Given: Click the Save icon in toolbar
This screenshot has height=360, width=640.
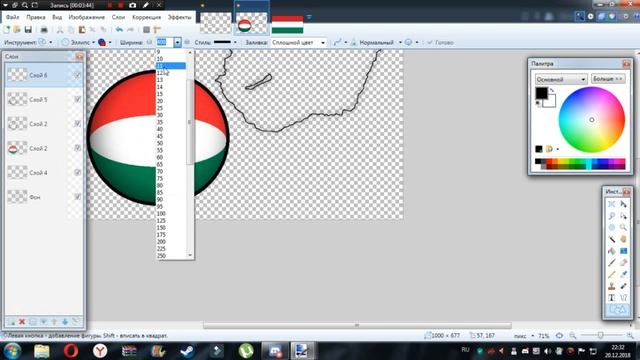Looking at the screenshot, I should (x=28, y=29).
